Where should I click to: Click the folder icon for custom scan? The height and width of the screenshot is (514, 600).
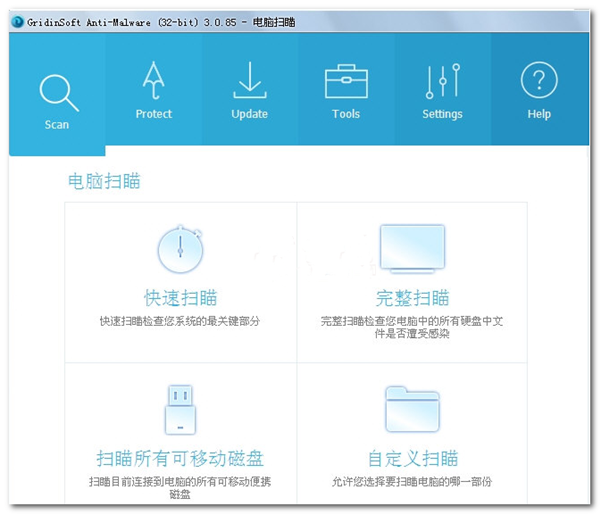coord(412,409)
